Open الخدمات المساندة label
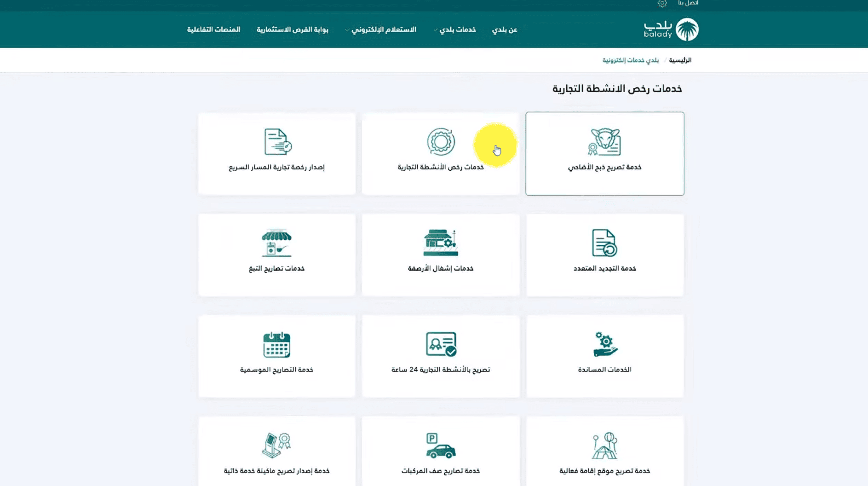This screenshot has width=868, height=486. (x=604, y=370)
